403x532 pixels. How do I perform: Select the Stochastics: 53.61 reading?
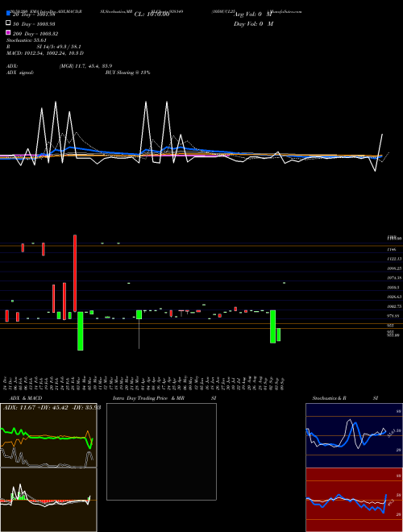pyautogui.click(x=26, y=40)
